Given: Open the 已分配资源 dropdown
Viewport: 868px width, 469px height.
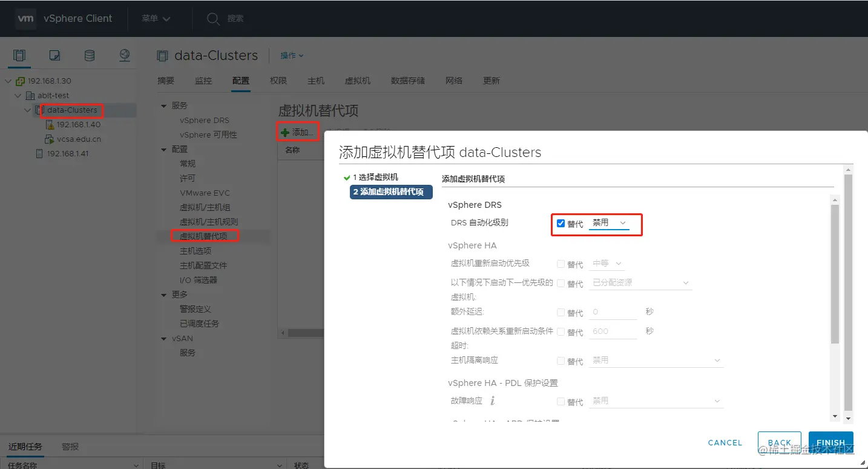Looking at the screenshot, I should [x=640, y=283].
